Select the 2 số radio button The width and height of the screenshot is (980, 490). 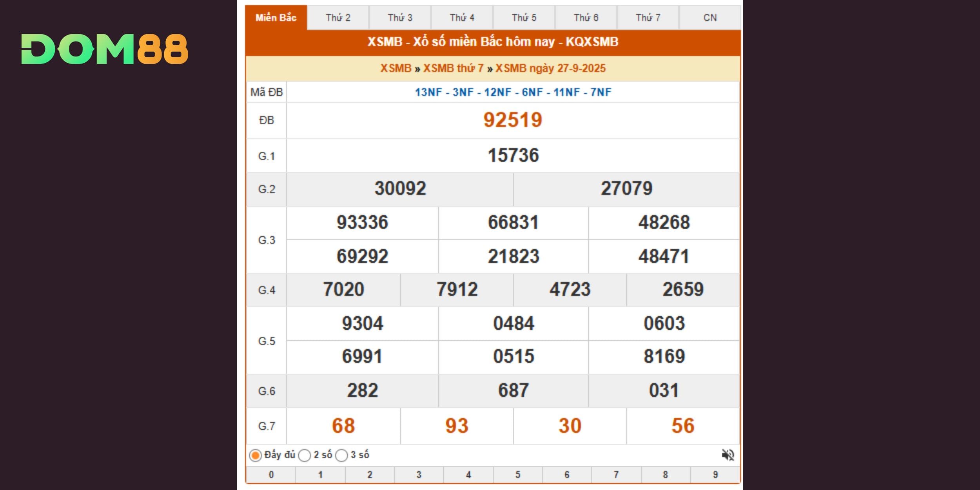click(304, 456)
